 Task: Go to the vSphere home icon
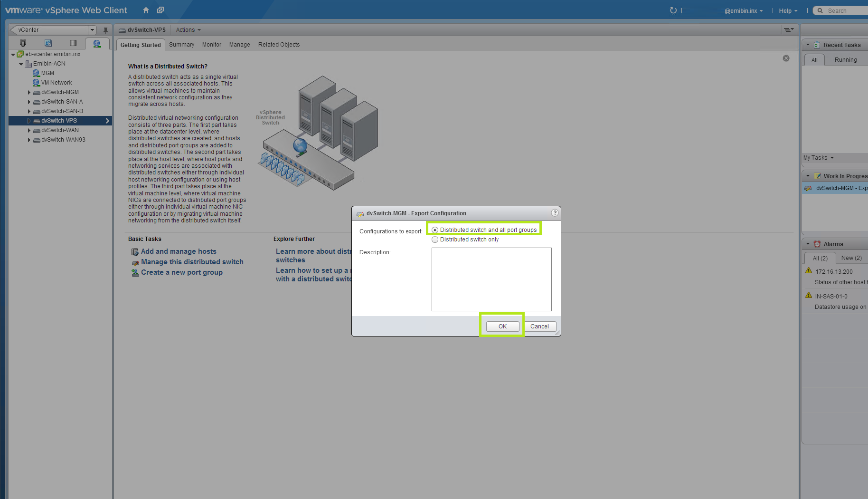[146, 10]
